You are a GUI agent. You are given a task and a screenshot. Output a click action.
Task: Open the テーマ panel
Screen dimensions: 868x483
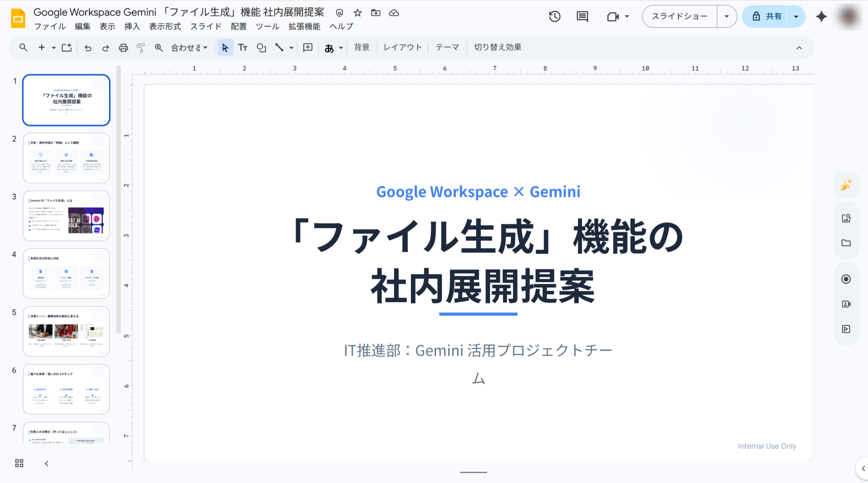pyautogui.click(x=447, y=47)
